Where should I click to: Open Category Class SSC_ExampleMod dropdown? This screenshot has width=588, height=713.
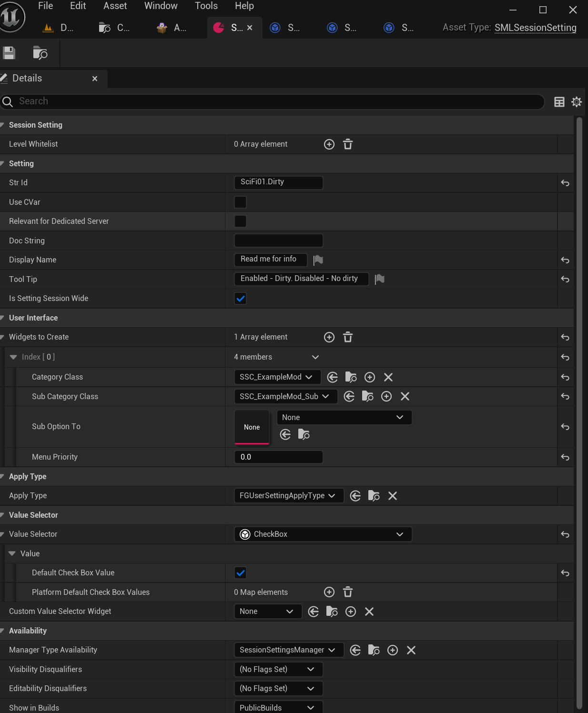[277, 377]
